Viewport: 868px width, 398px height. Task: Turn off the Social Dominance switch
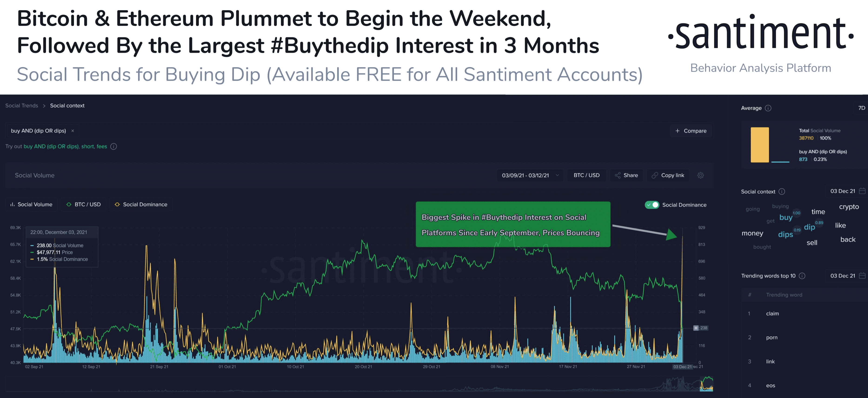[x=652, y=205]
